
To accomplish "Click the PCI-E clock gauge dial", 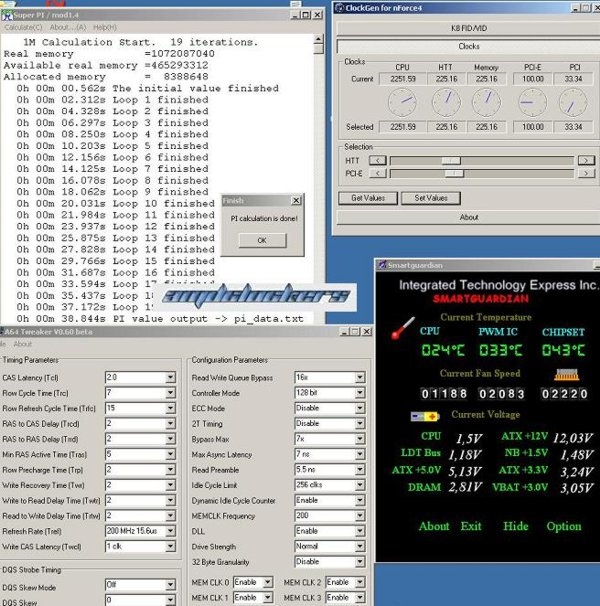I will click(x=530, y=101).
